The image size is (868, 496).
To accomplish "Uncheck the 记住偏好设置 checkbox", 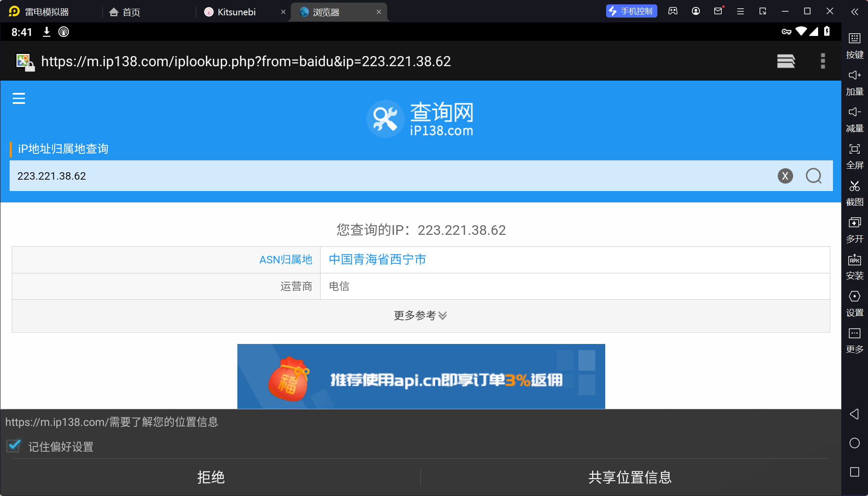I will (14, 446).
